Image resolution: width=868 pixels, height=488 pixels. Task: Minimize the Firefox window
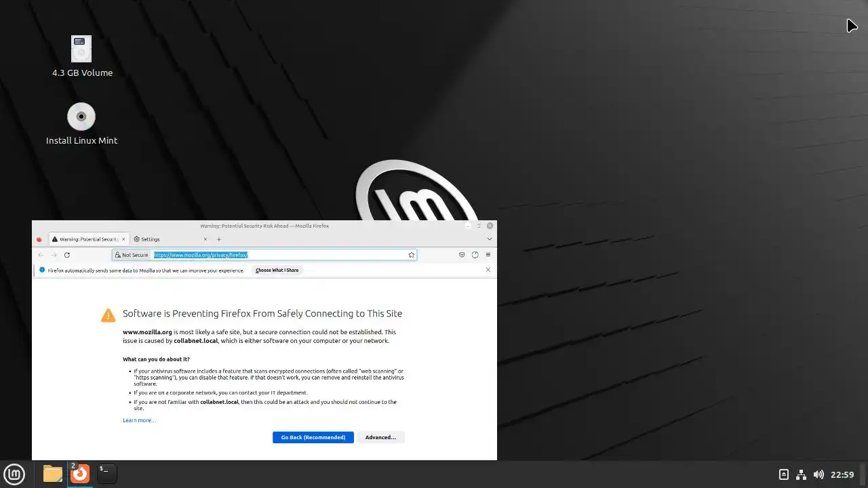tap(468, 226)
